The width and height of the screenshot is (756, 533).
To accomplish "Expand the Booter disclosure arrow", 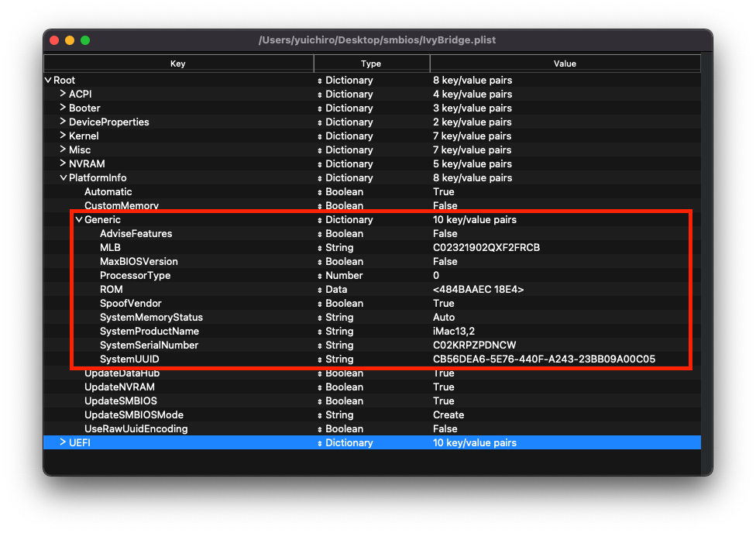I will [63, 108].
